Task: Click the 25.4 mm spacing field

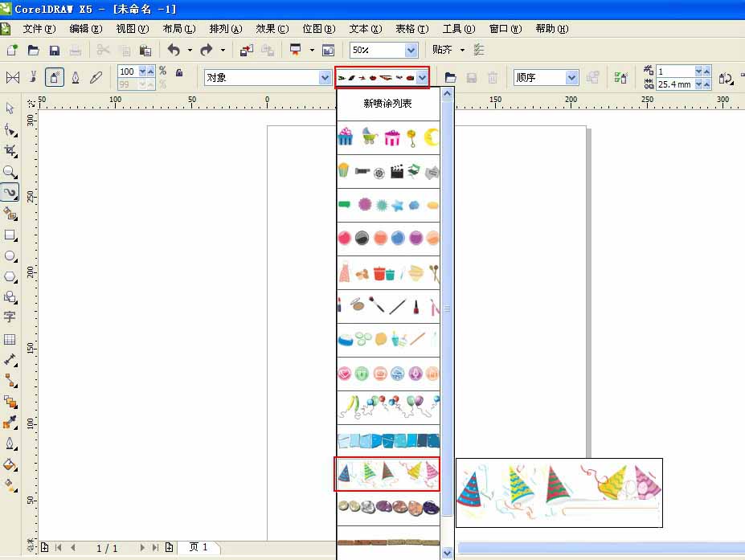Action: point(675,84)
